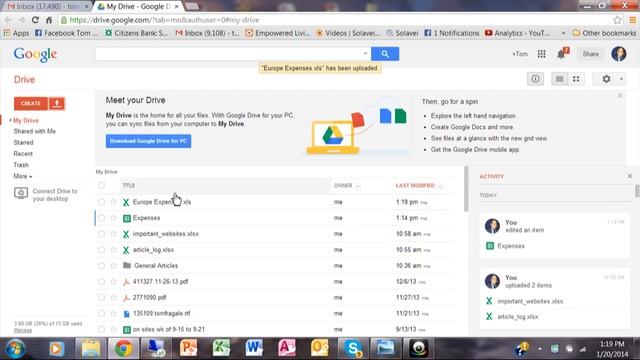Switch to the Inbox Gmail tab

click(x=46, y=7)
